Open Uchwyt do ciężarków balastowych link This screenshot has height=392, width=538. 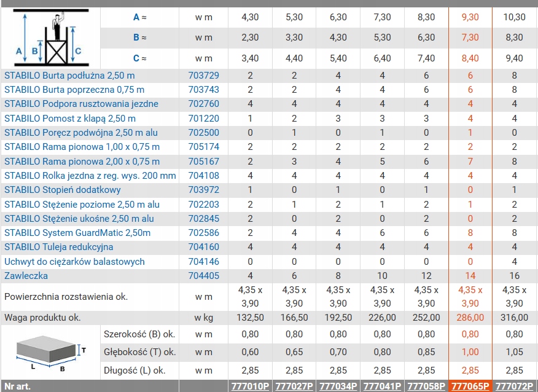(74, 262)
